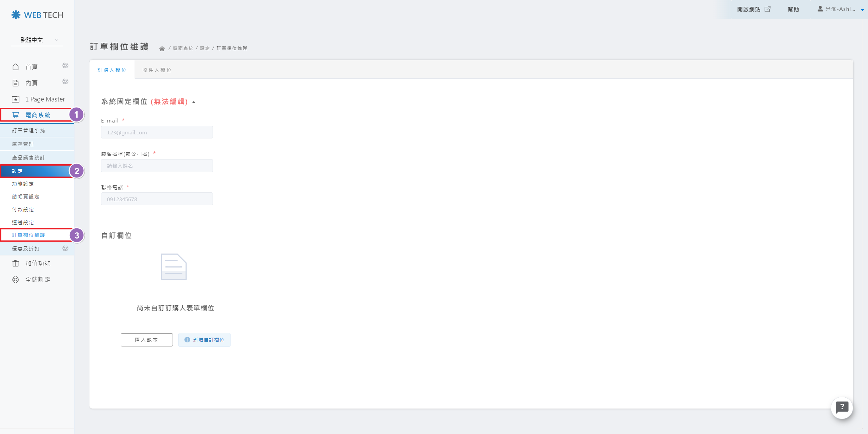This screenshot has width=868, height=434.
Task: Click the 幫助 link in header
Action: point(793,9)
